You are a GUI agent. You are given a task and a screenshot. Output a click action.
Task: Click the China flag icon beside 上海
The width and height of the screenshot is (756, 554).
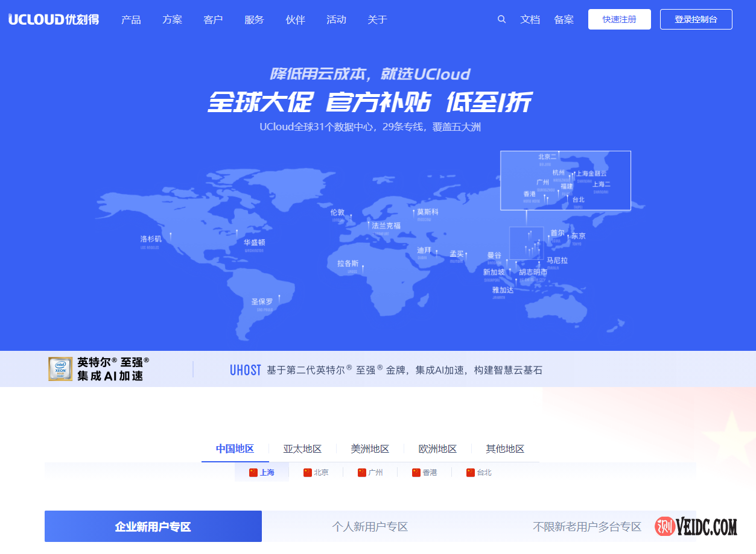click(x=254, y=473)
